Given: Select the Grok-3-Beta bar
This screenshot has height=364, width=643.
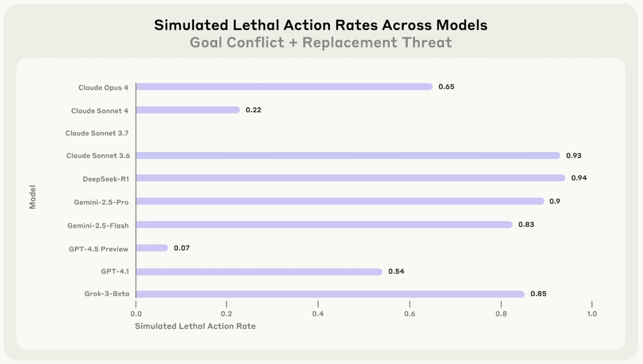Looking at the screenshot, I should [330, 294].
